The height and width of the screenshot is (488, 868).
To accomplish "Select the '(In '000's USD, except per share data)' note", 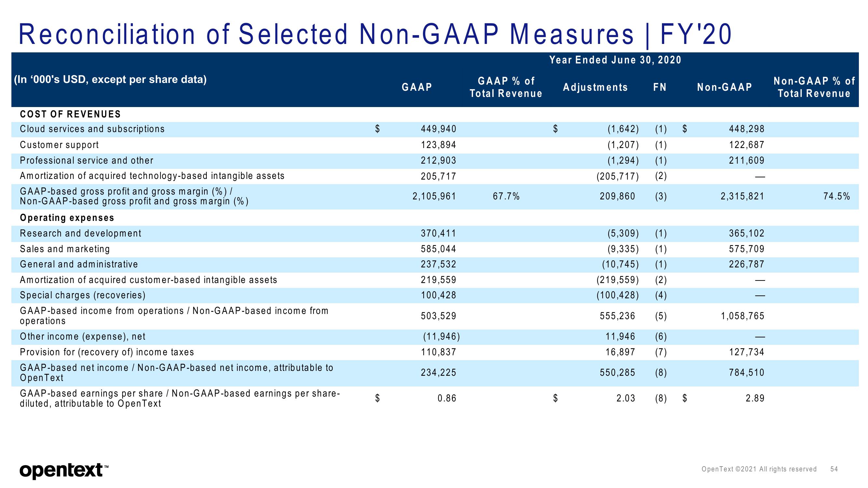I will coord(110,79).
